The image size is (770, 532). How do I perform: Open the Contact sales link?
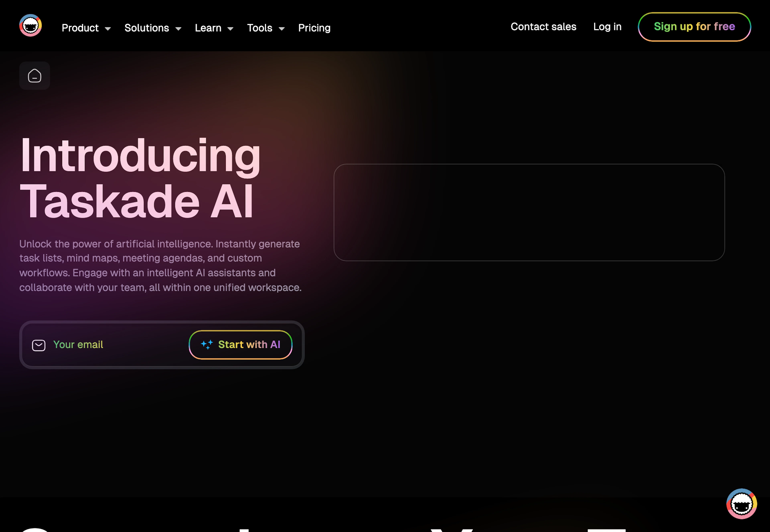(x=543, y=27)
